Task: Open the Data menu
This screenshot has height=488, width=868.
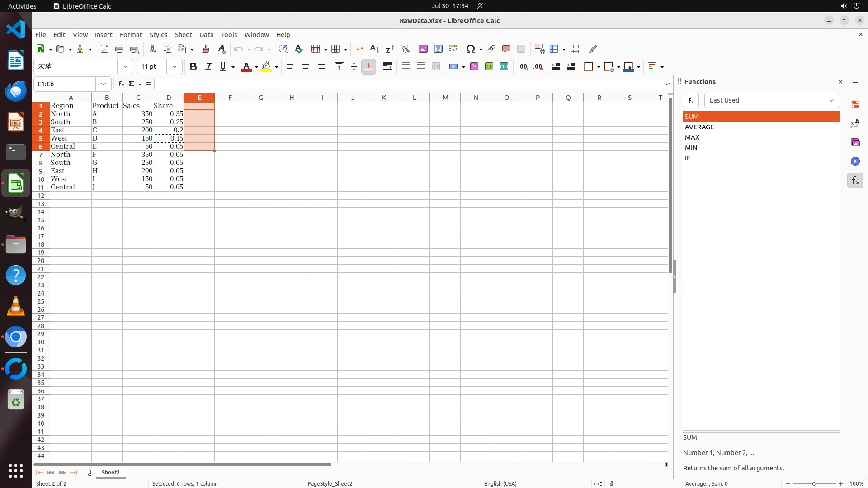Action: click(x=206, y=35)
